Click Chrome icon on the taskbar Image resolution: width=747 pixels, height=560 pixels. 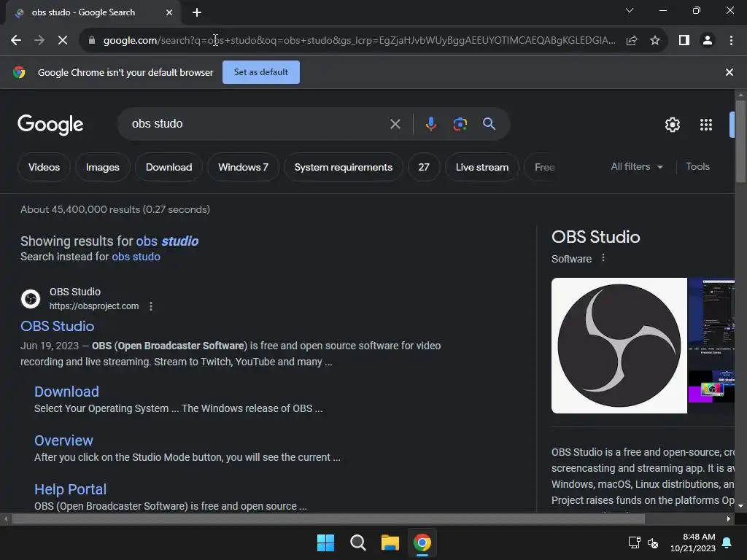click(422, 542)
